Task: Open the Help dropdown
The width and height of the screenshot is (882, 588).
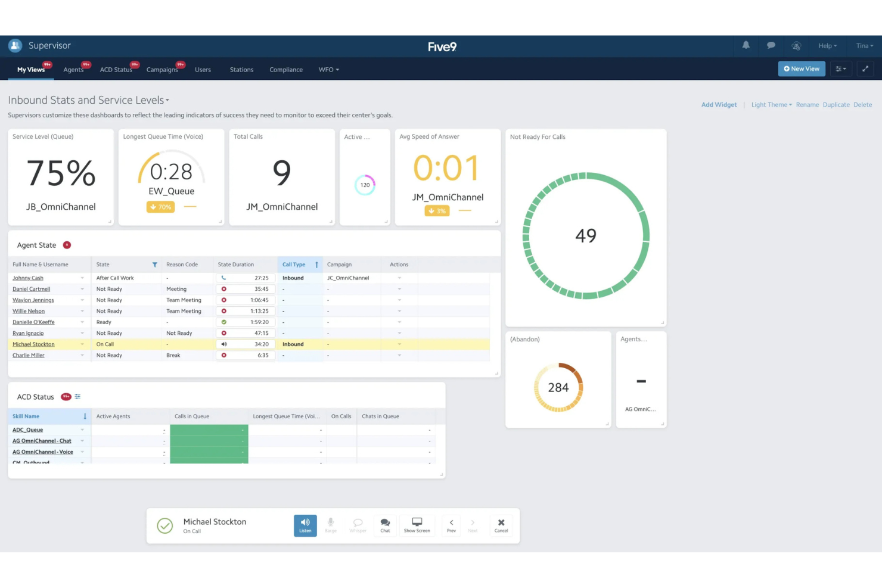Action: 828,46
